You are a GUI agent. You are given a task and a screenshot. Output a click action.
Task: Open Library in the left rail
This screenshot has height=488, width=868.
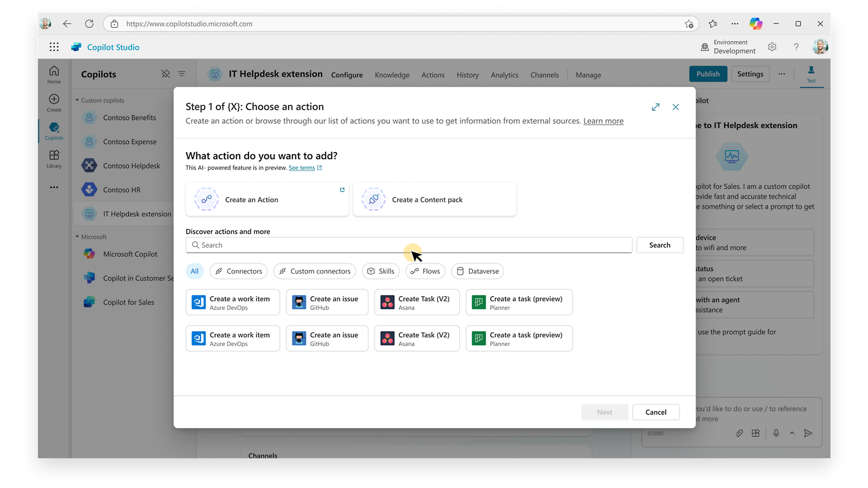54,159
